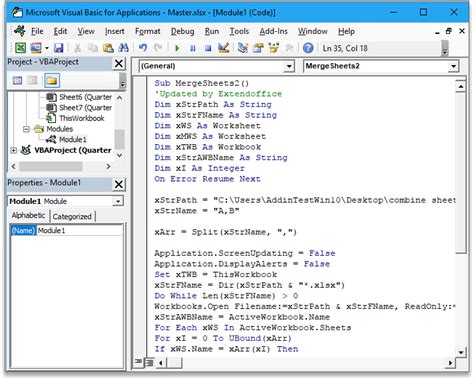Viewport: 474px width, 380px height.
Task: Open the (General) object dropdown
Action: pyautogui.click(x=289, y=66)
